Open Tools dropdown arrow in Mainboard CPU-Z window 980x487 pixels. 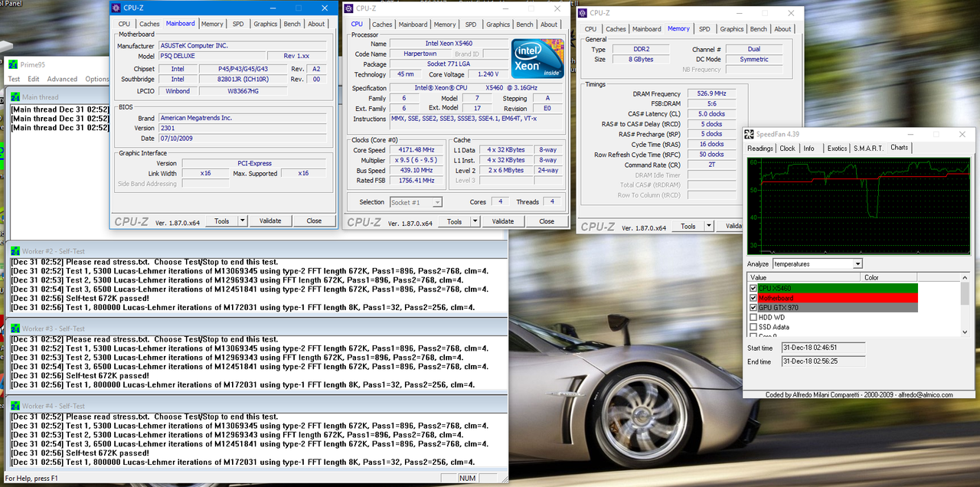point(242,221)
